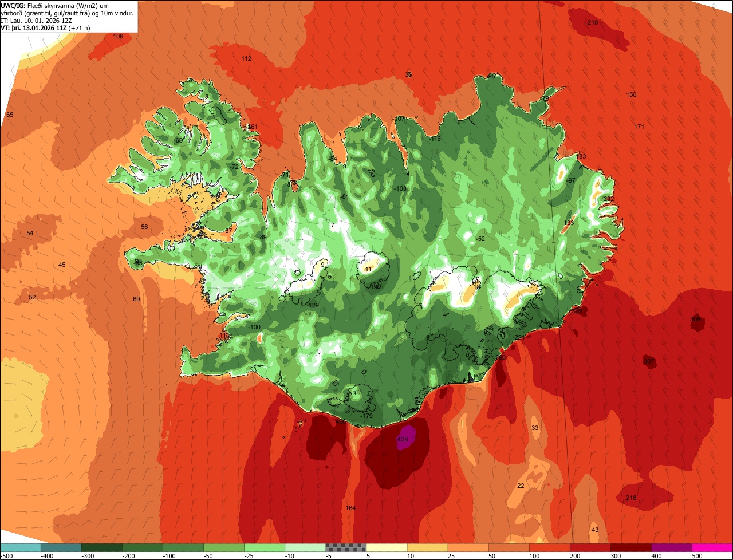
Task: Click the map value "33" southeast of Iceland
Action: point(535,428)
